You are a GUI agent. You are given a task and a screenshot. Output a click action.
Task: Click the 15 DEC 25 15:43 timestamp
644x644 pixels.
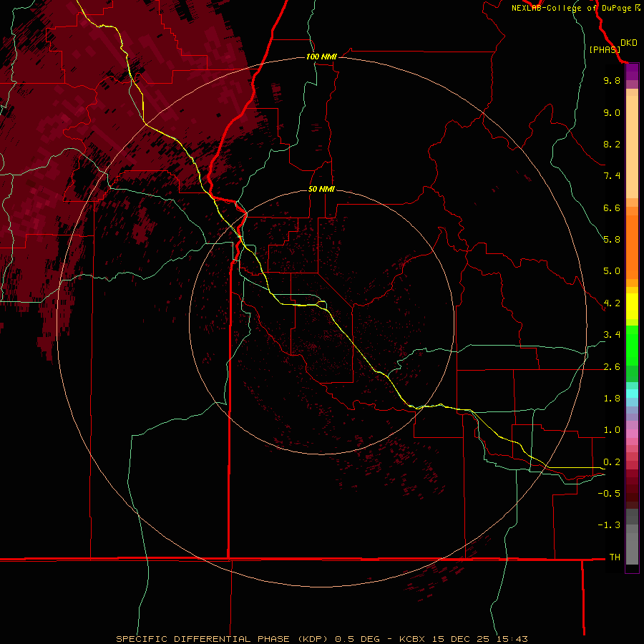click(x=479, y=639)
